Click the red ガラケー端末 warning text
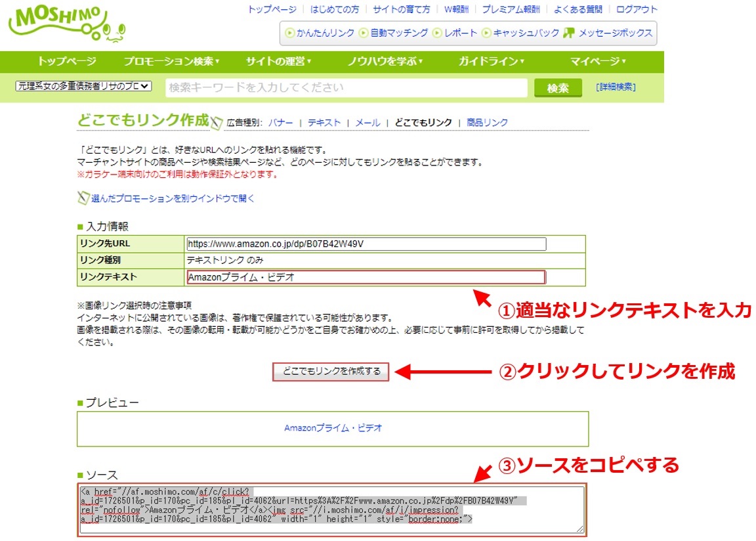Image resolution: width=756 pixels, height=541 pixels. click(178, 174)
